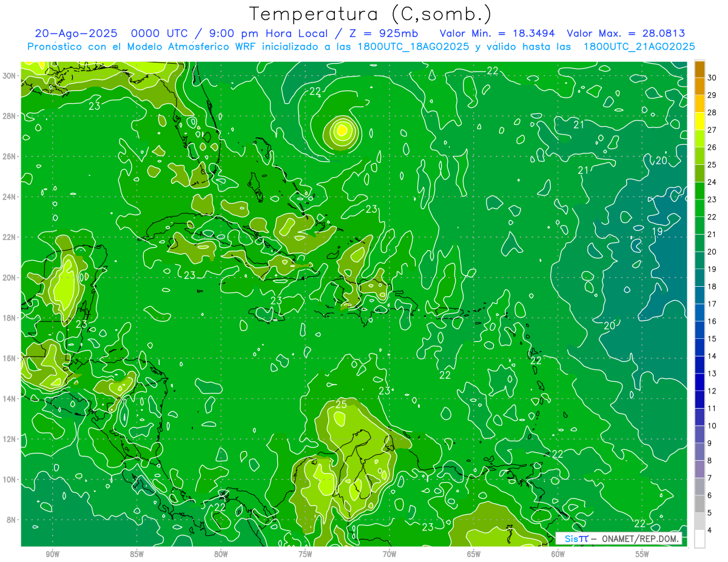Click the "4" label on the color scale
728x562 pixels.
coord(710,530)
